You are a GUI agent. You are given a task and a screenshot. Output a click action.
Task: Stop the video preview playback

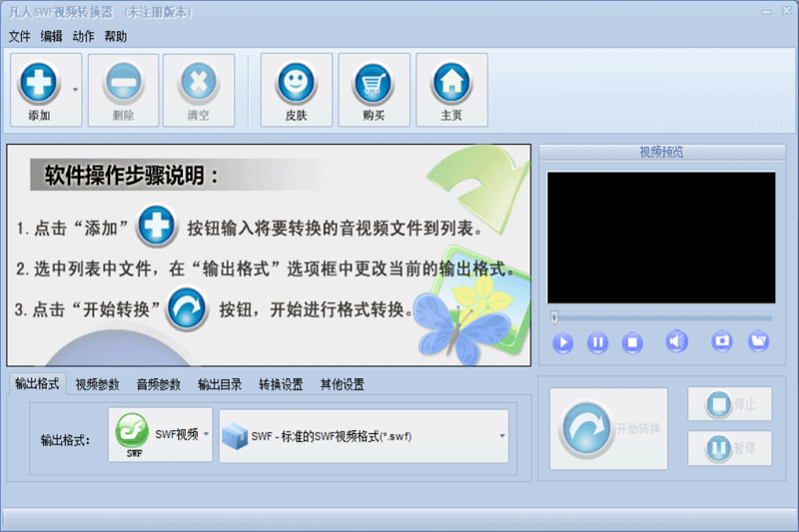tap(632, 342)
